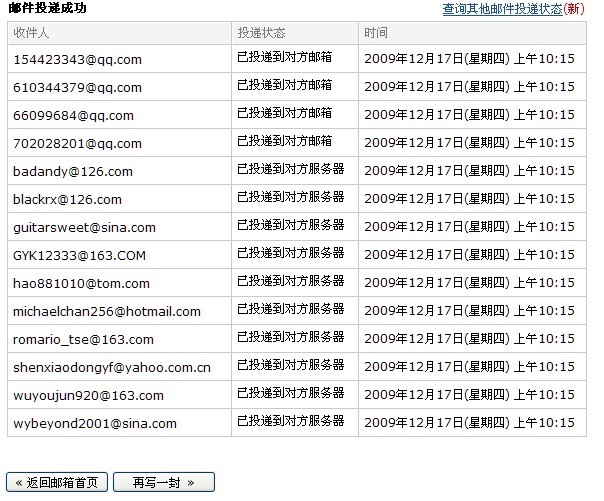Click email shenxiaodongyf@yahoo.com.cn
604x501 pixels.
point(112,367)
